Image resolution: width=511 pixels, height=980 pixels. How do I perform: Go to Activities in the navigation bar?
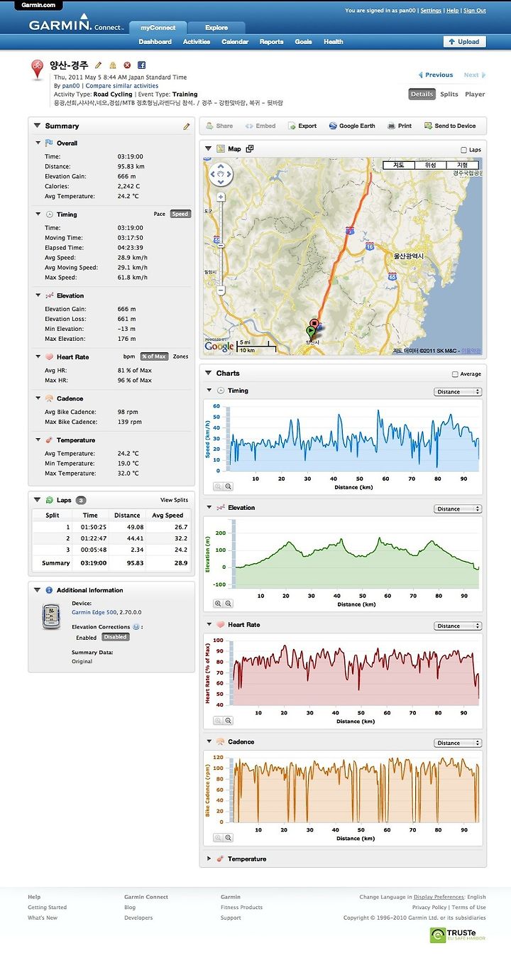pyautogui.click(x=197, y=42)
